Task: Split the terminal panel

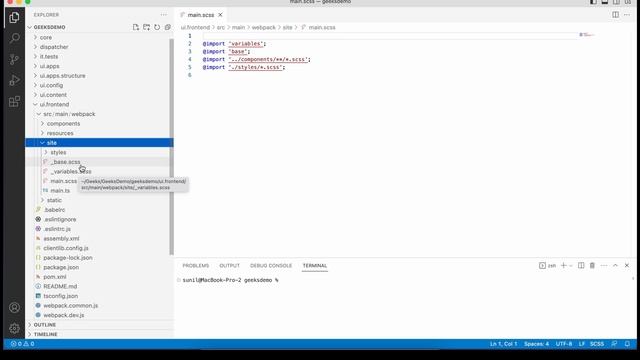Action: pos(581,266)
